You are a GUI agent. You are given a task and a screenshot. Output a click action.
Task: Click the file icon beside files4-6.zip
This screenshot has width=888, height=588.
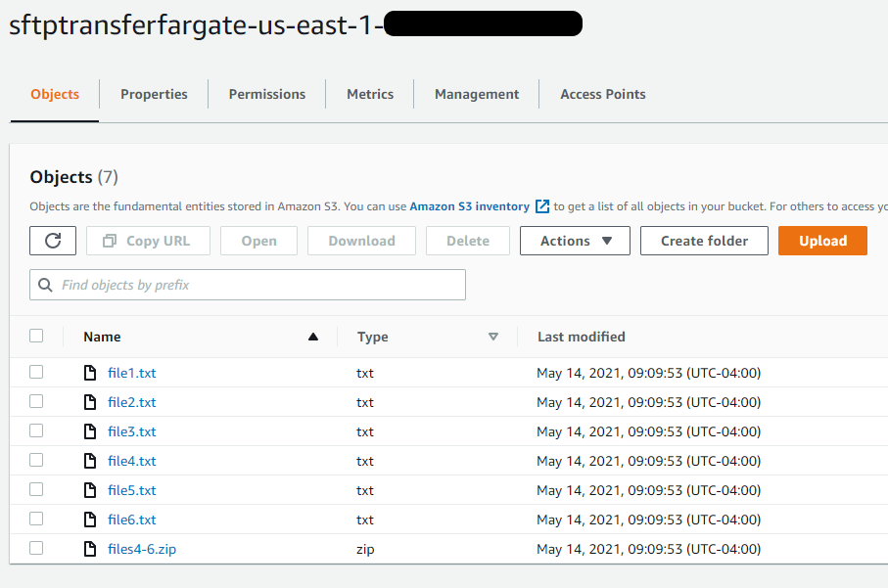point(89,548)
